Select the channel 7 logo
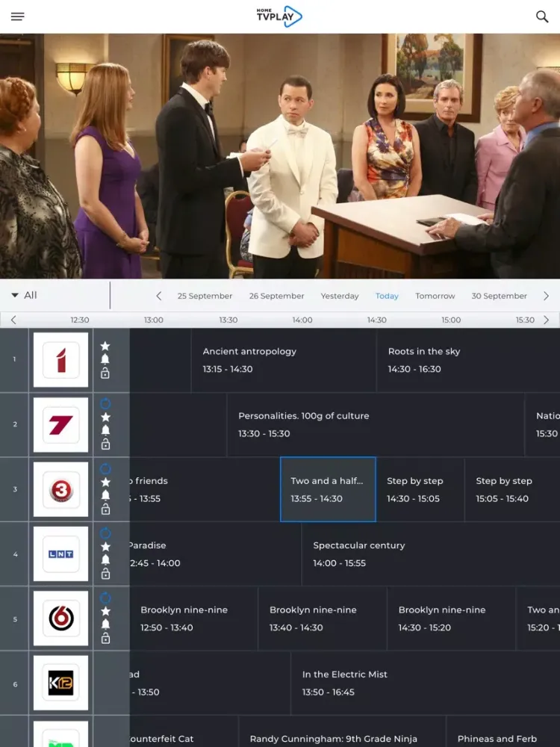The height and width of the screenshot is (747, 560). [x=61, y=424]
